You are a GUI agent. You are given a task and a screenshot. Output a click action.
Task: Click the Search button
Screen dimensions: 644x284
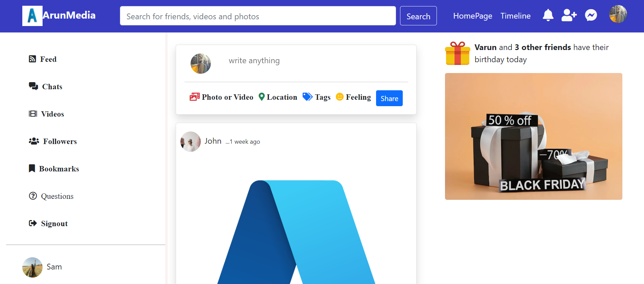[418, 16]
